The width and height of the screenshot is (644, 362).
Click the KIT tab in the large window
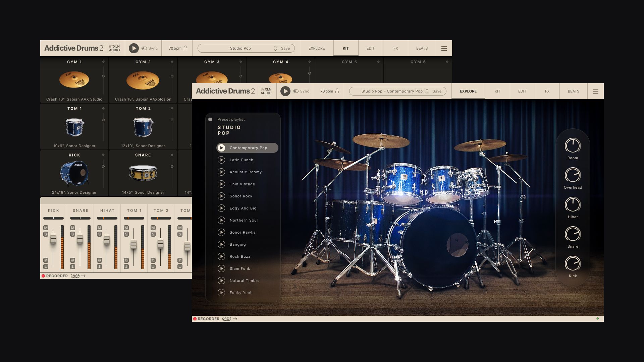[497, 91]
